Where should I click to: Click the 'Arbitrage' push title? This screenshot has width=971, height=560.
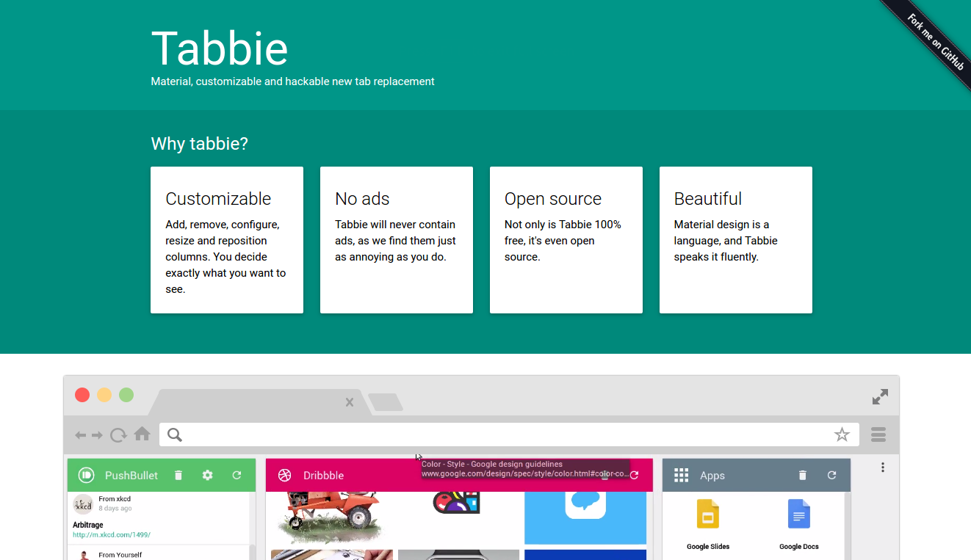(88, 526)
